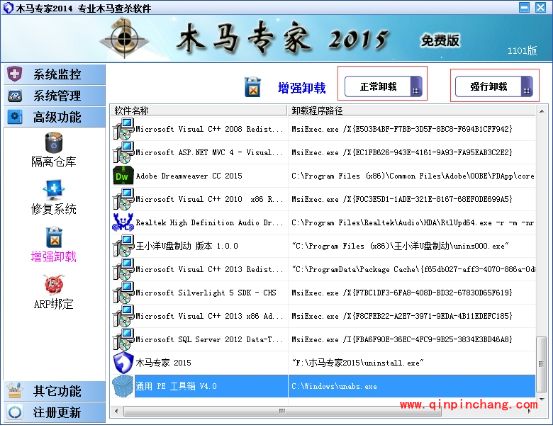Click the vertical scrollbar thumb
Screen dimensions: 553x426
pyautogui.click(x=541, y=364)
